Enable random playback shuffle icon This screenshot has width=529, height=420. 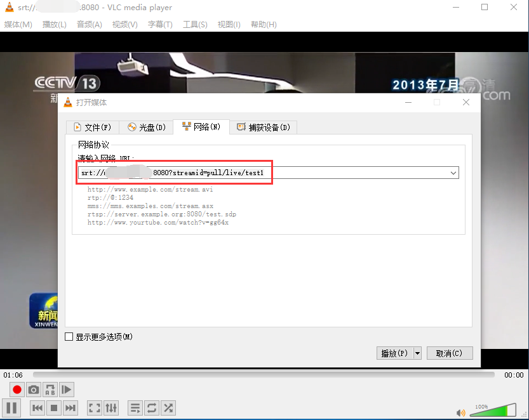(168, 408)
